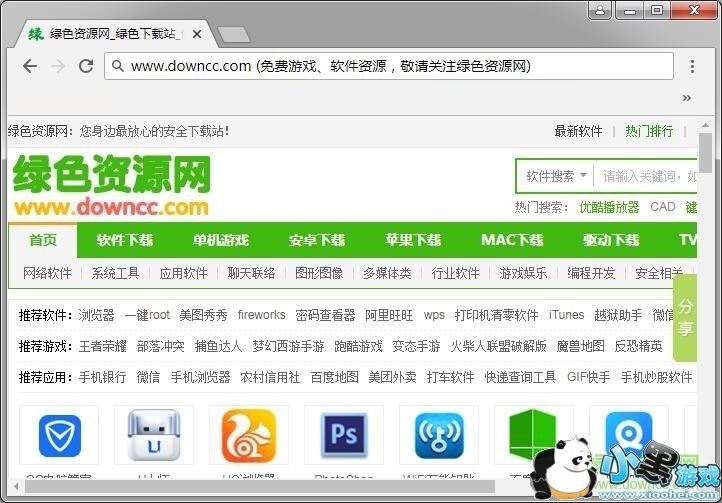Open the 图形图像 category
Viewport: 722px width, 503px height.
point(319,273)
